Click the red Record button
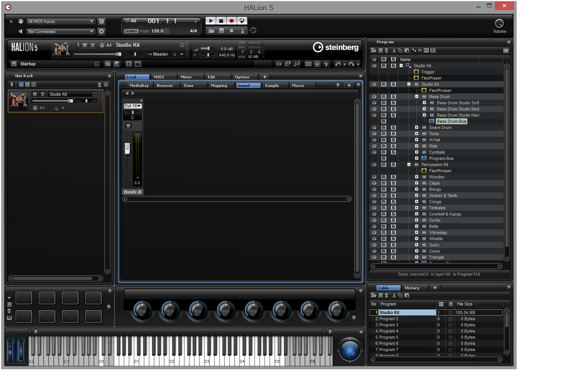Viewport: 580px width, 392px height. click(x=232, y=21)
